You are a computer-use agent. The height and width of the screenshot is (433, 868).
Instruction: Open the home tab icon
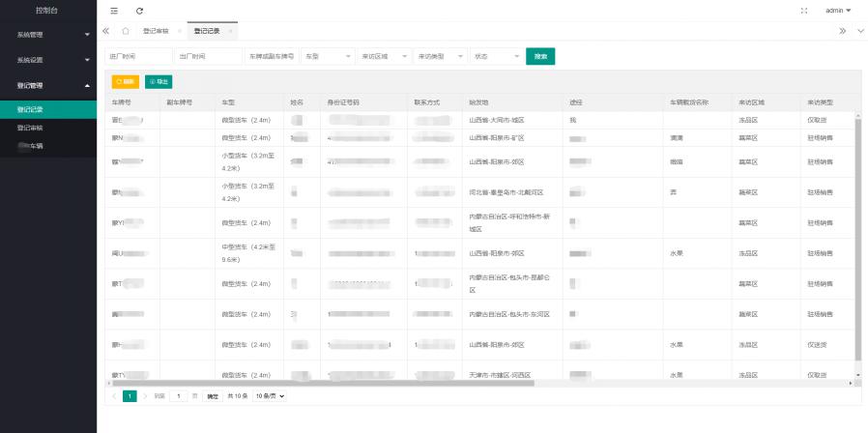pos(126,31)
